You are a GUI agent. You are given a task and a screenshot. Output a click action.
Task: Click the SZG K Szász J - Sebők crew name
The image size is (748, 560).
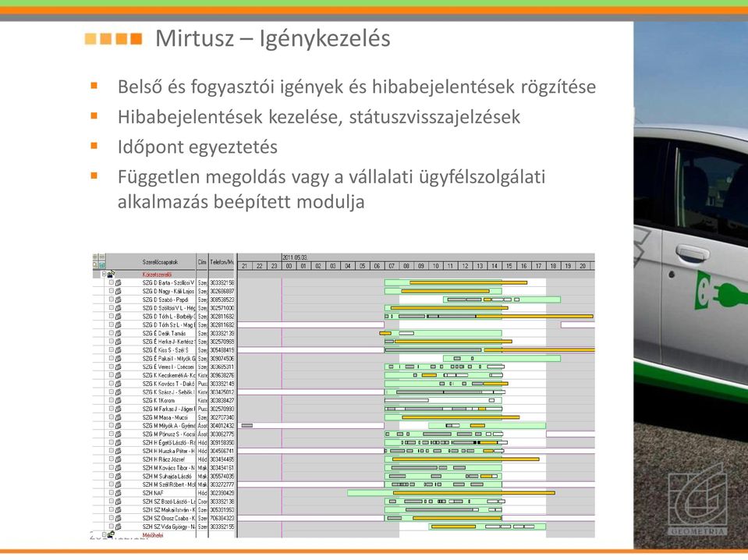(x=168, y=392)
